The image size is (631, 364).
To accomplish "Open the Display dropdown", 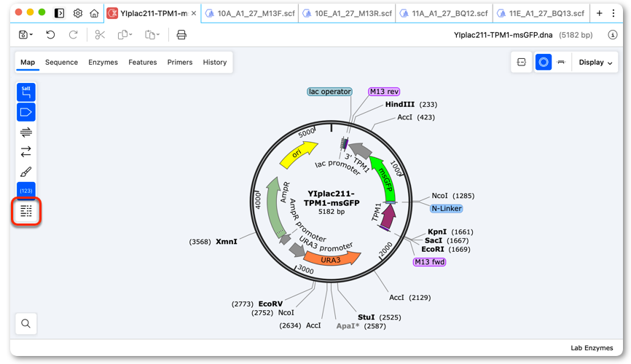I will coord(595,63).
